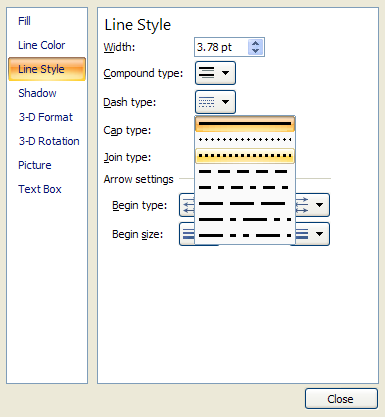
Task: Open the Shadow settings
Action: [x=37, y=93]
